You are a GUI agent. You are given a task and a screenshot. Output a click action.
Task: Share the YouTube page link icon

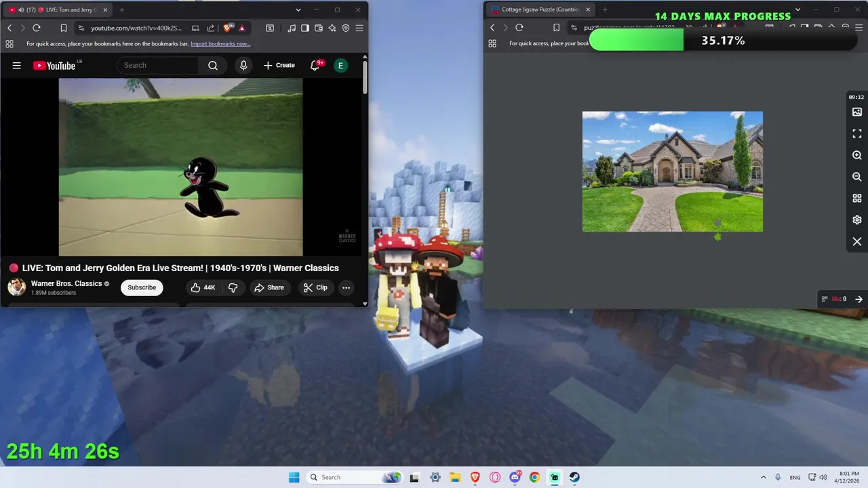[x=210, y=28]
